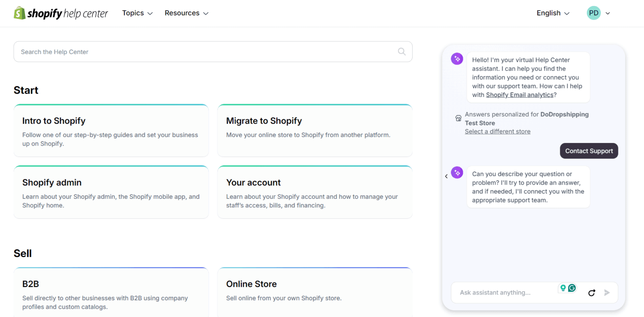Screen dimensions: 644x317
Task: Click 'Select a different store' link
Action: point(498,132)
